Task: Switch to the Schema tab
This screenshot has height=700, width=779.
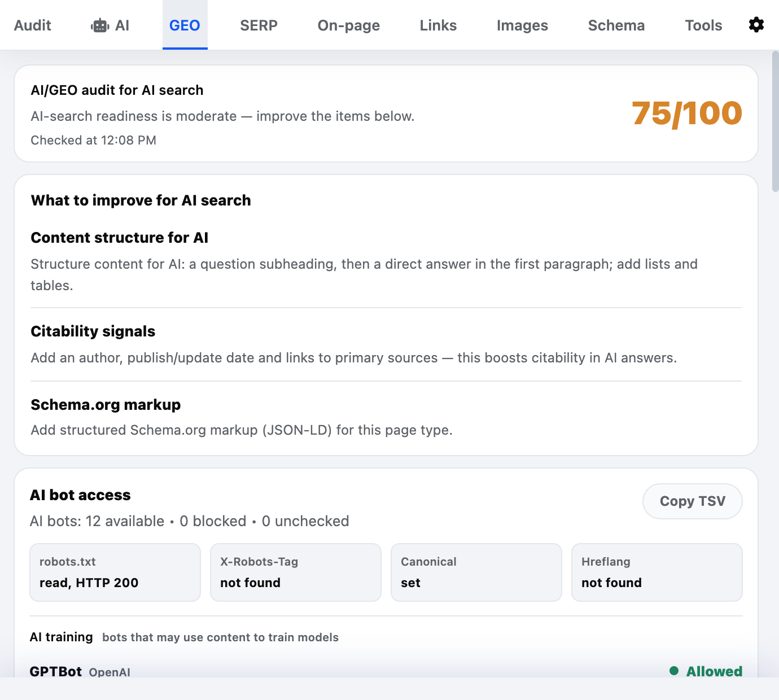Action: pyautogui.click(x=616, y=25)
